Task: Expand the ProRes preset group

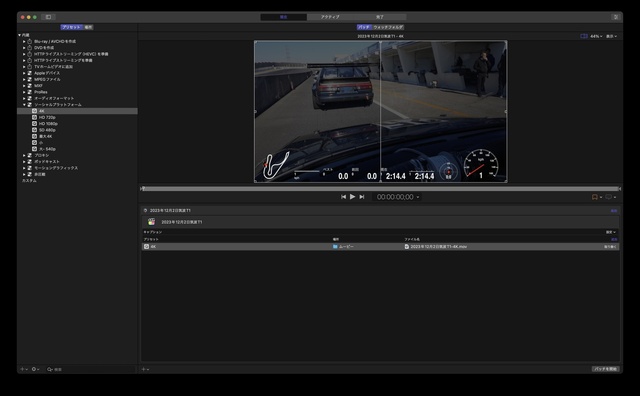Action: point(24,92)
